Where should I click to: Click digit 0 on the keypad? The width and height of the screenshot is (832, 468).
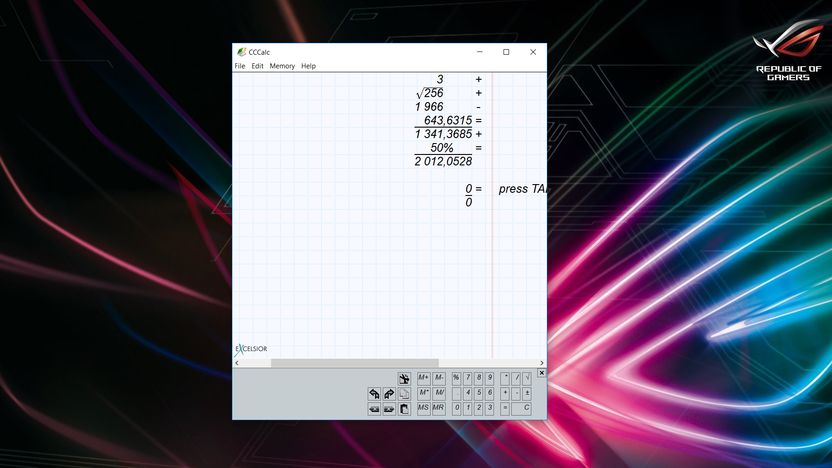[456, 409]
